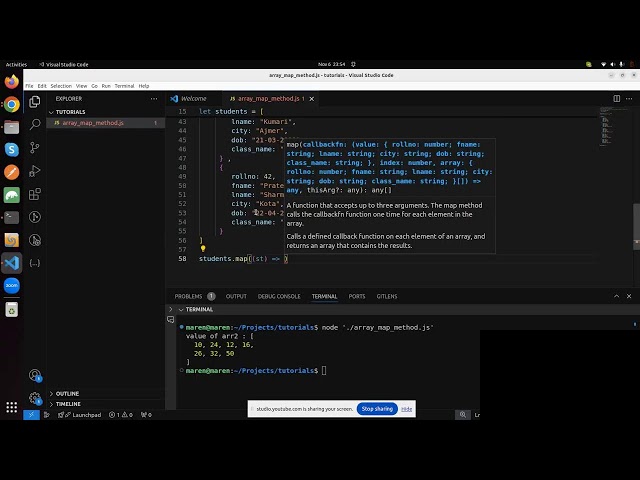Click the terminal chat icon under TERMINAL

coord(171,319)
